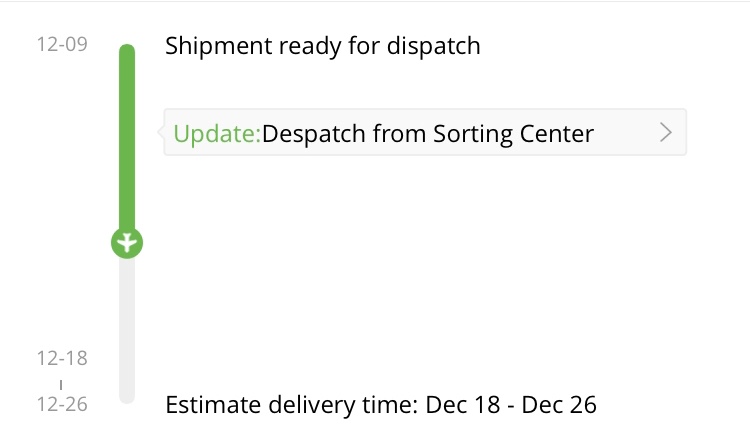Viewport: 750px width, 444px height.
Task: Select the 'Shipment ready for dispatch' status
Action: (x=323, y=46)
